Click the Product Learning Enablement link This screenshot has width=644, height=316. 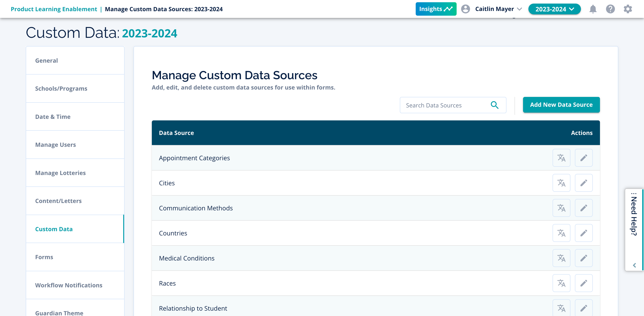point(54,9)
